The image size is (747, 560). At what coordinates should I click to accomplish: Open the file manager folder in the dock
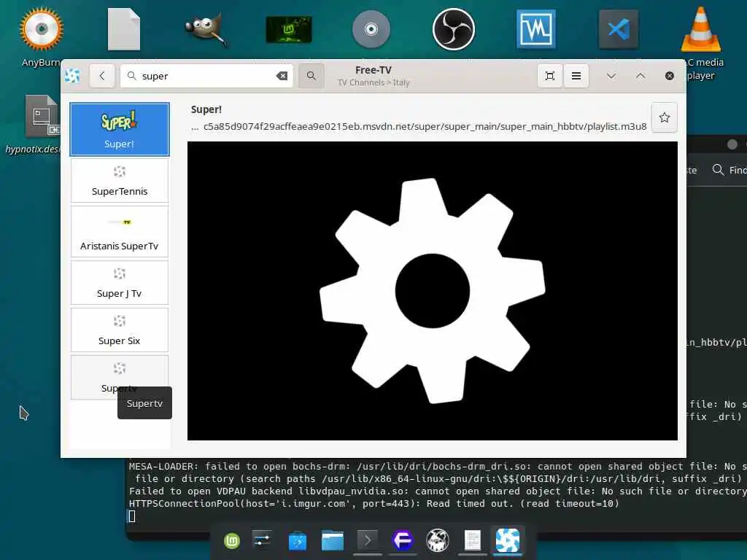(x=333, y=540)
